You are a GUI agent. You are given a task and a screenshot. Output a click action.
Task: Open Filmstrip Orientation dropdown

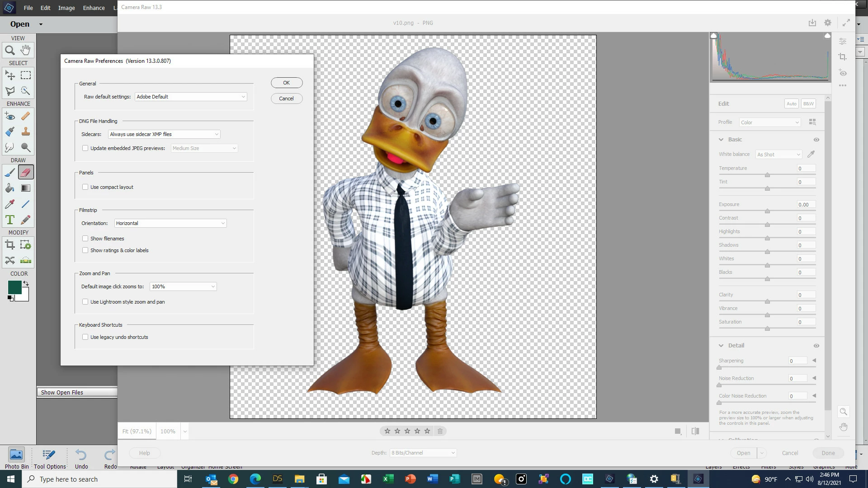point(170,223)
